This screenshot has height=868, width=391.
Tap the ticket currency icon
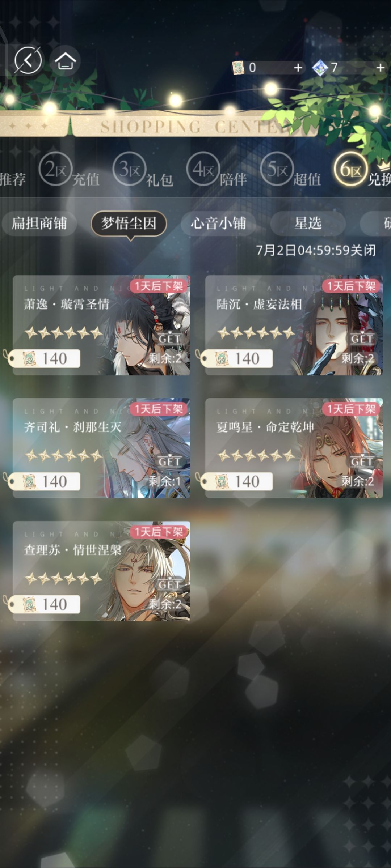[x=238, y=68]
